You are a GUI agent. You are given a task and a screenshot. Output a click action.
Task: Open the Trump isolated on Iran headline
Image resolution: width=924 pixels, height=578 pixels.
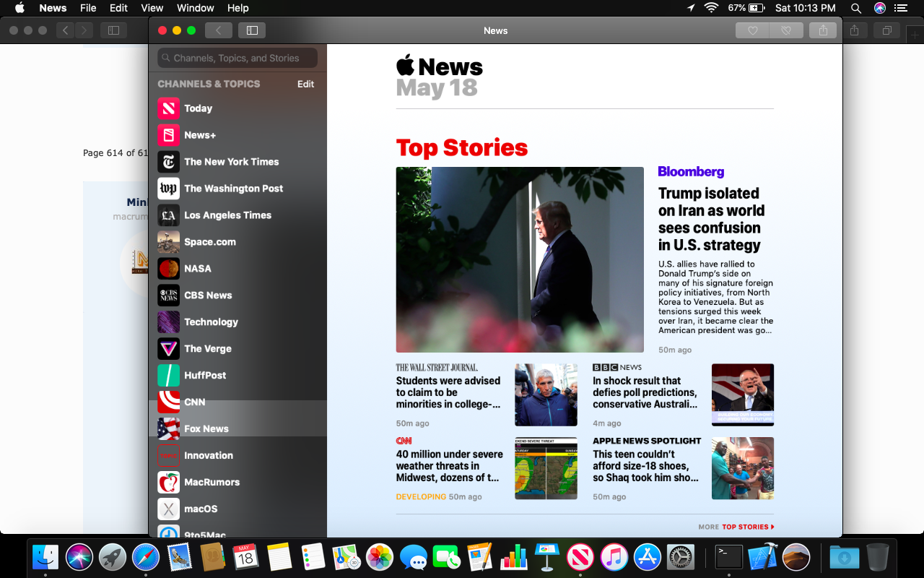pyautogui.click(x=711, y=219)
